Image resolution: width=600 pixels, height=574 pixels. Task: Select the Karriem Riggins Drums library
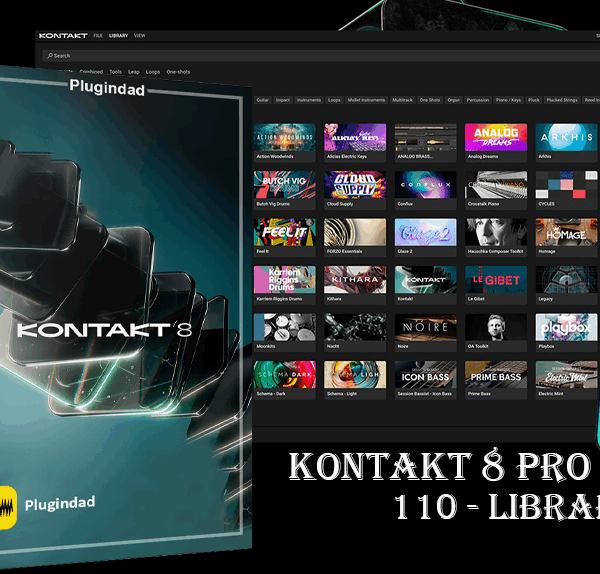285,284
